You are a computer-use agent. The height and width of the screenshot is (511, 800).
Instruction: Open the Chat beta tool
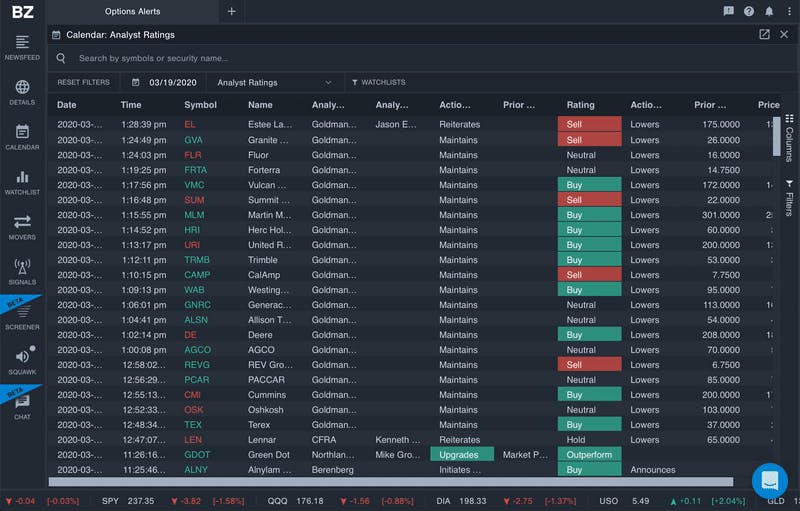point(22,407)
